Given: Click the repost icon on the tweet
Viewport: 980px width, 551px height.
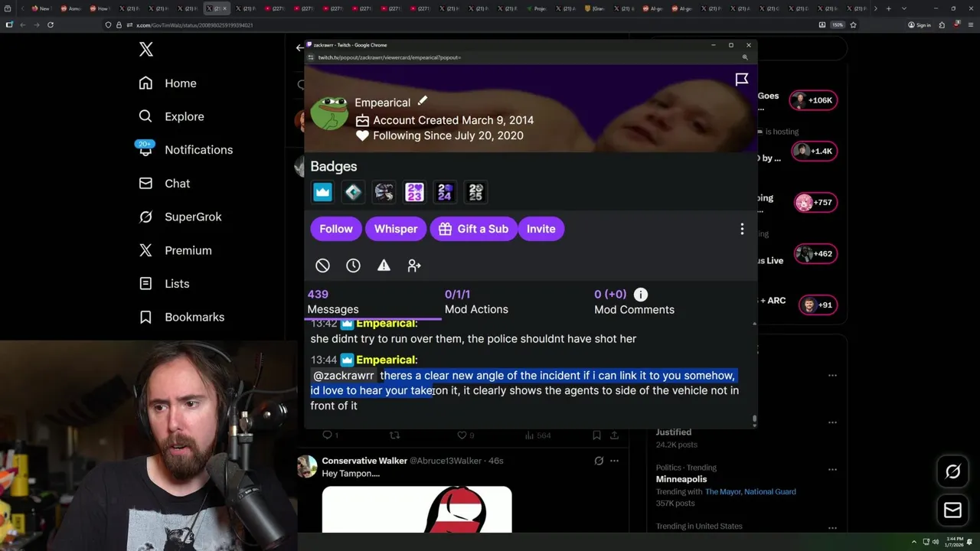Looking at the screenshot, I should click(x=394, y=435).
